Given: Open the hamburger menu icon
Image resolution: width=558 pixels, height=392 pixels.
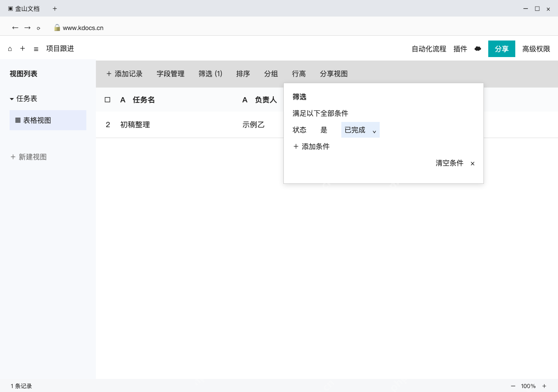Looking at the screenshot, I should point(36,49).
